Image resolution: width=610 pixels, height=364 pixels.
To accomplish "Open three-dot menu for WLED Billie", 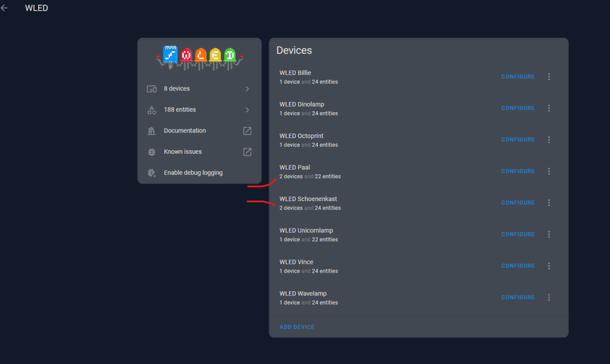I will [549, 76].
